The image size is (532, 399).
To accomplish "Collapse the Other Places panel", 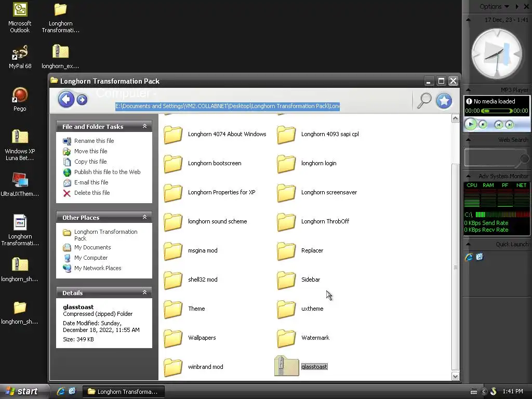I will [x=144, y=217].
